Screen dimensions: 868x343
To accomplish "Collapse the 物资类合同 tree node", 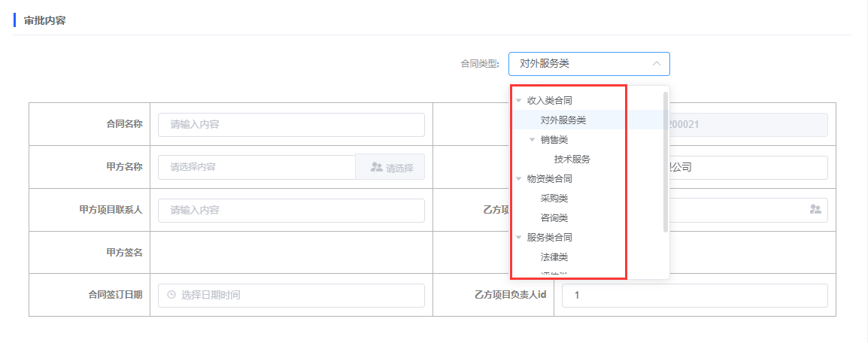I will coord(518,179).
